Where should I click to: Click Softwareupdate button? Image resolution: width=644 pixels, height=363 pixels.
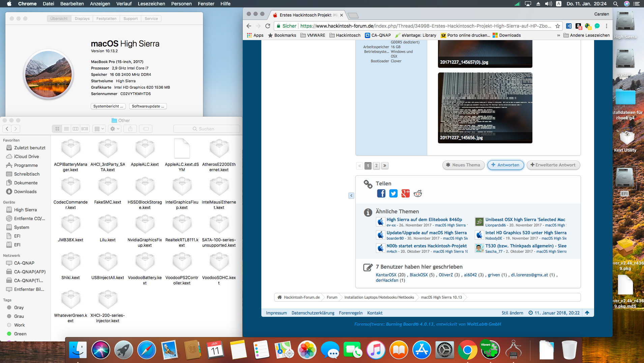point(148,106)
